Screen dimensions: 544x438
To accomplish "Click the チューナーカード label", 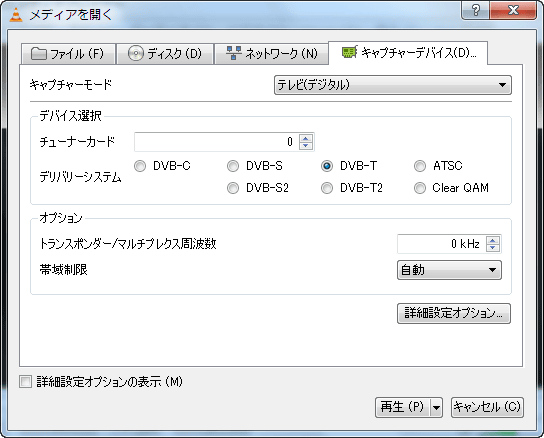I will click(77, 142).
